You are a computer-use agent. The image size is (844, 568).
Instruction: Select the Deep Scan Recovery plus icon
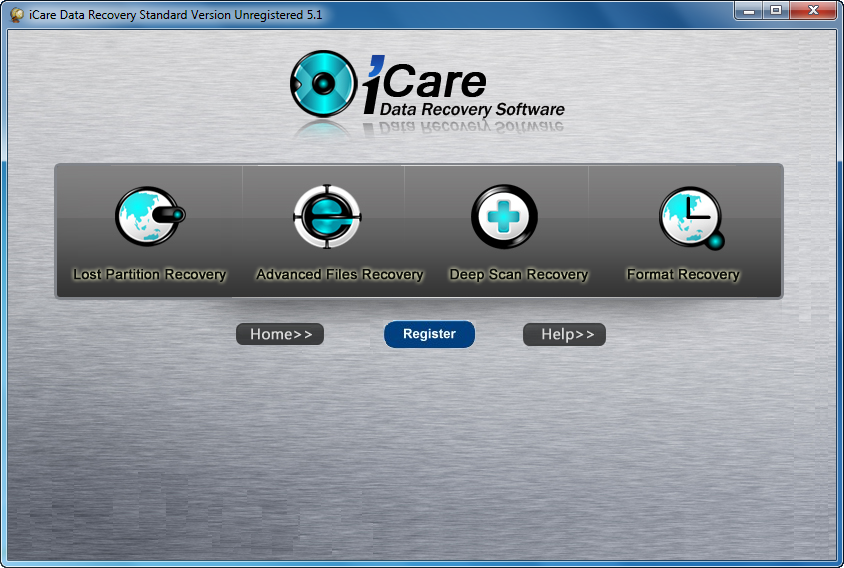[x=504, y=216]
